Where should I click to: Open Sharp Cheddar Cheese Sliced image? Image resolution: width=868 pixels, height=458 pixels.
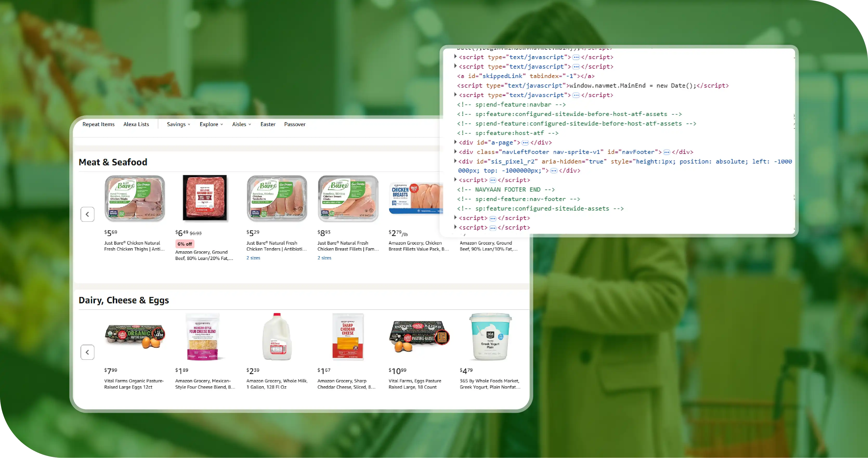(348, 336)
